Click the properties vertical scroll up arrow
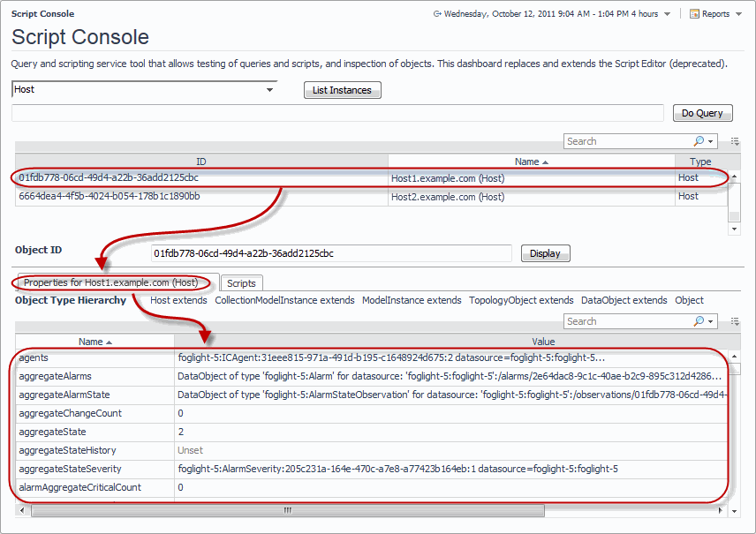The image size is (756, 534). [734, 357]
